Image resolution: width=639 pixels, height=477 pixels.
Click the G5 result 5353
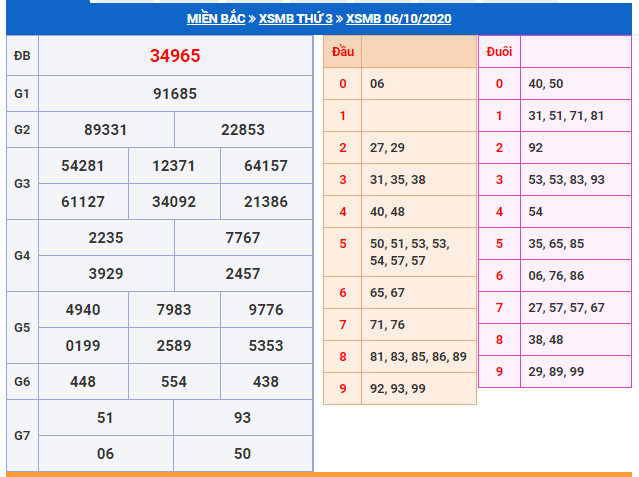(266, 346)
